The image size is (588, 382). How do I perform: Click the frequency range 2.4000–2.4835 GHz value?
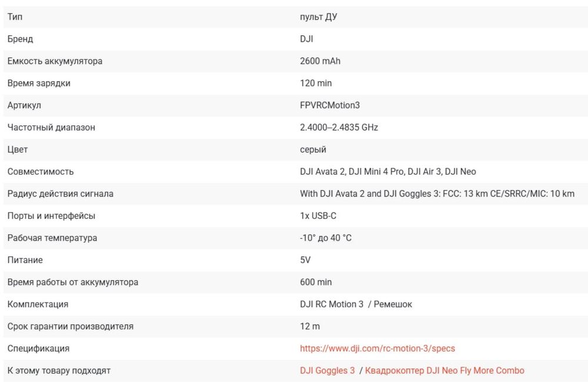339,127
